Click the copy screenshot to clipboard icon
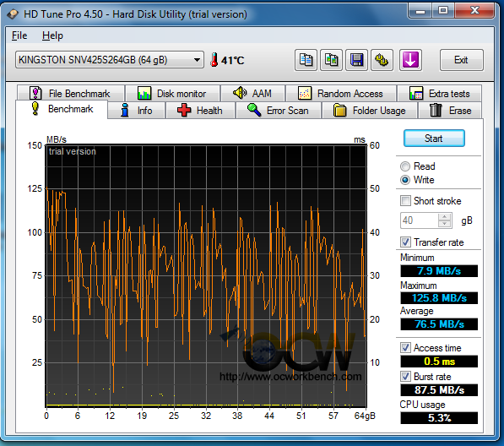Viewport: 504px width, 446px height. 331,60
